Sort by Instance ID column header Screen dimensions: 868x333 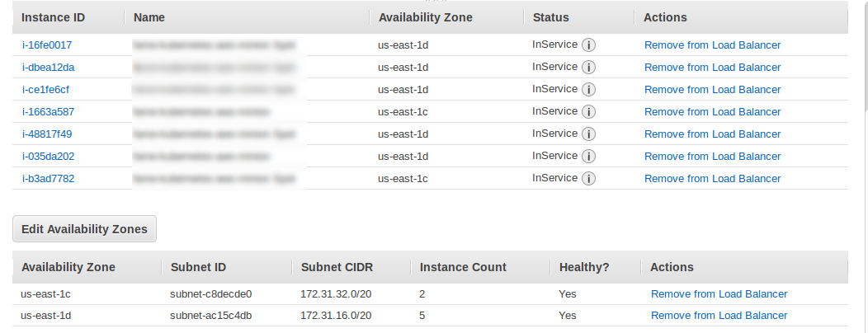coord(53,17)
